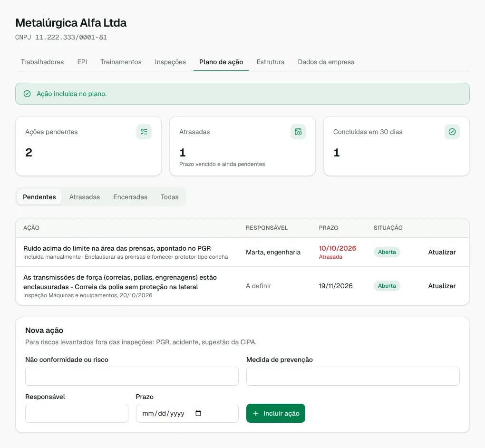Click the red 'Atrasada' label under the date
The image size is (485, 448).
[x=330, y=257]
